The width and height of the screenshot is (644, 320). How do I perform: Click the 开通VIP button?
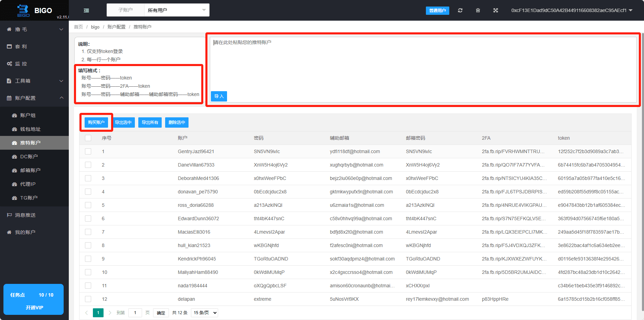click(34, 308)
